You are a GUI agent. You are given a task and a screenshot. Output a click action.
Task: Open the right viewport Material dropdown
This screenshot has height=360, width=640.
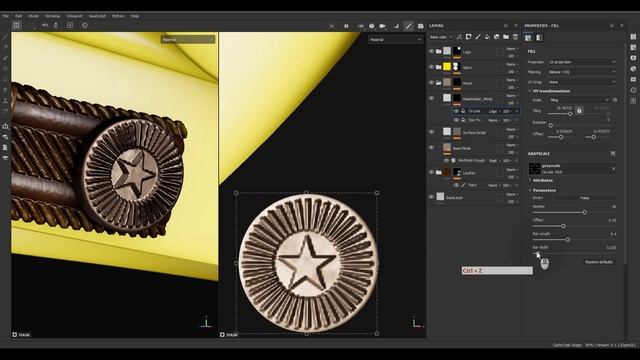pyautogui.click(x=395, y=39)
